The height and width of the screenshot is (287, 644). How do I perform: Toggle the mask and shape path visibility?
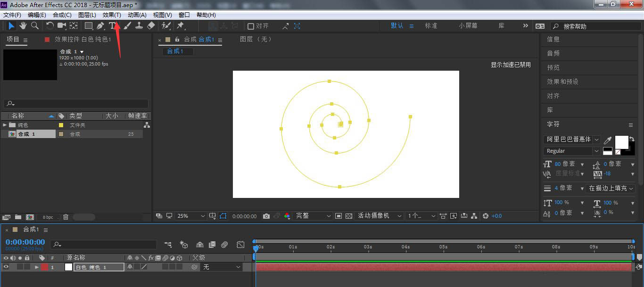(223, 216)
